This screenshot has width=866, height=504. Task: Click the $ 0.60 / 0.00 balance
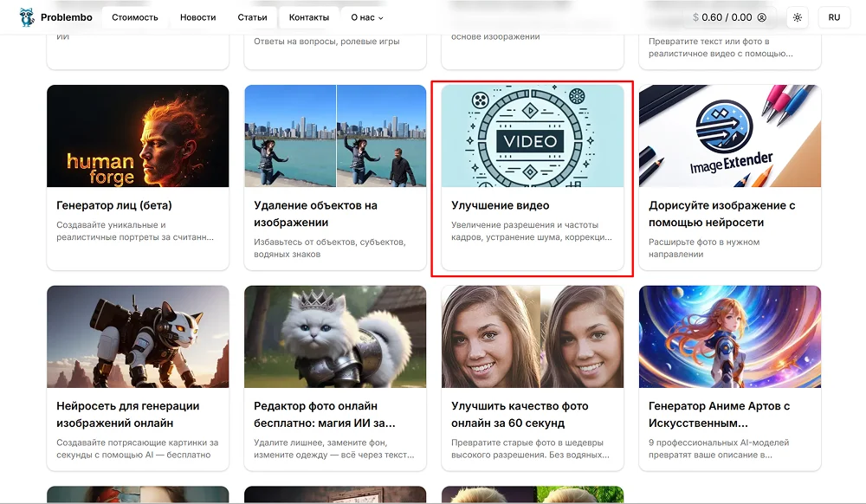tap(722, 17)
